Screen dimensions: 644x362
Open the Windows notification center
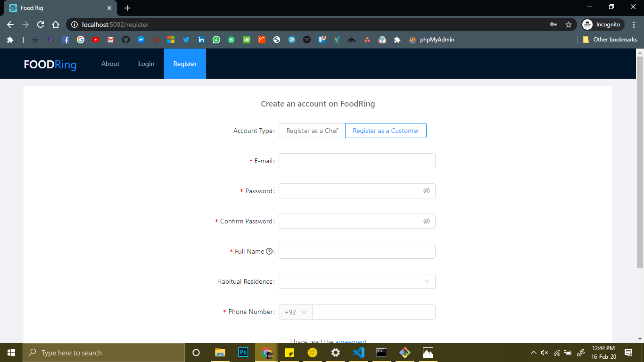628,353
